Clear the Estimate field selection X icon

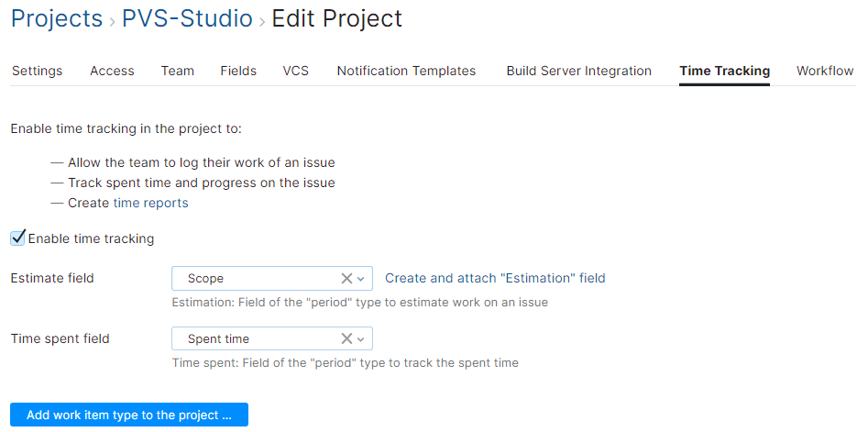pos(346,278)
